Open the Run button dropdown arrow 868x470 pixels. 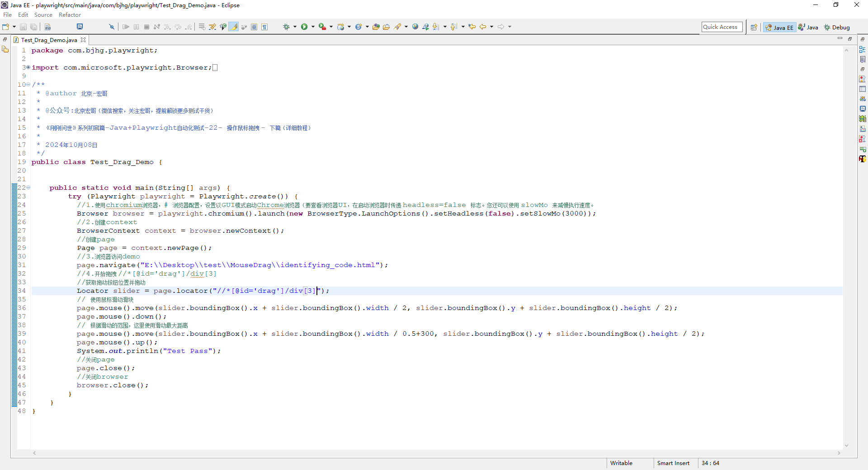click(313, 27)
